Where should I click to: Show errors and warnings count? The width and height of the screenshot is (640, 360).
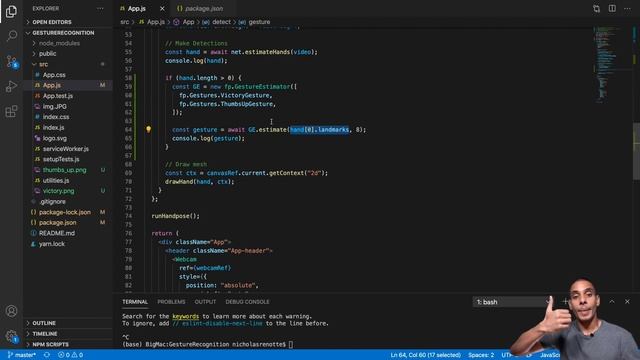tap(71, 355)
